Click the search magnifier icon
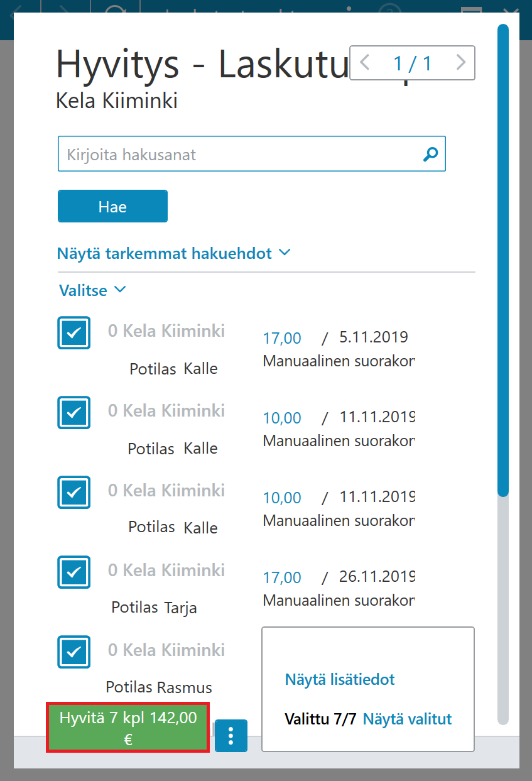 [x=430, y=154]
